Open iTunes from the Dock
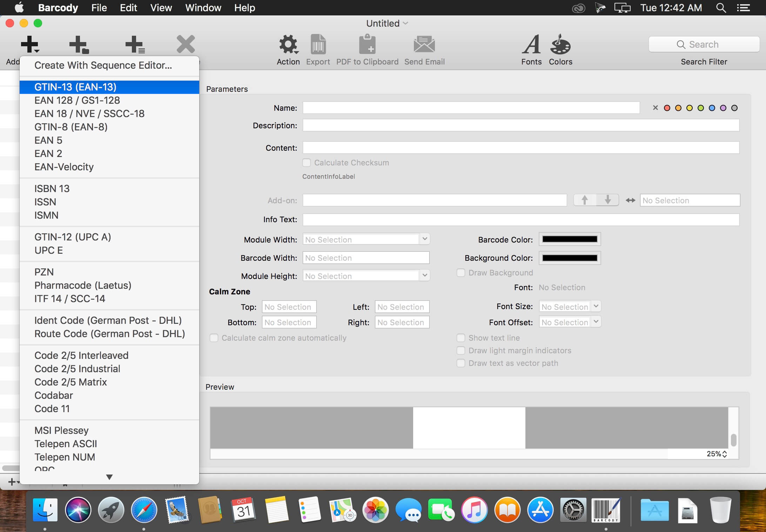Image resolution: width=766 pixels, height=532 pixels. click(474, 510)
